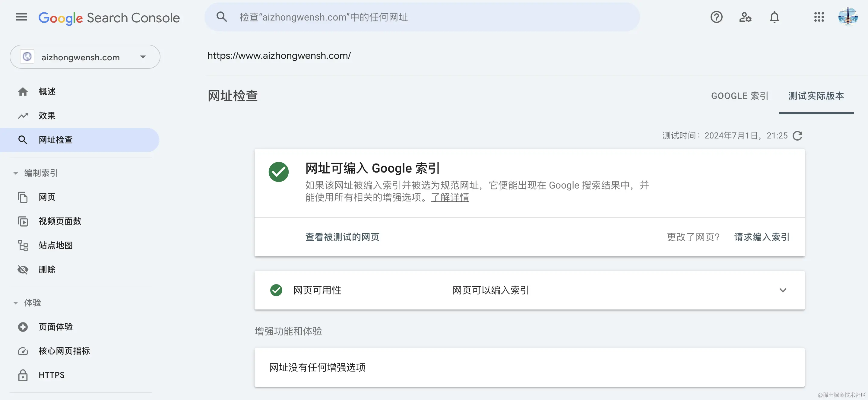Click 请求编入索引 button
Image resolution: width=868 pixels, height=400 pixels.
(x=762, y=237)
